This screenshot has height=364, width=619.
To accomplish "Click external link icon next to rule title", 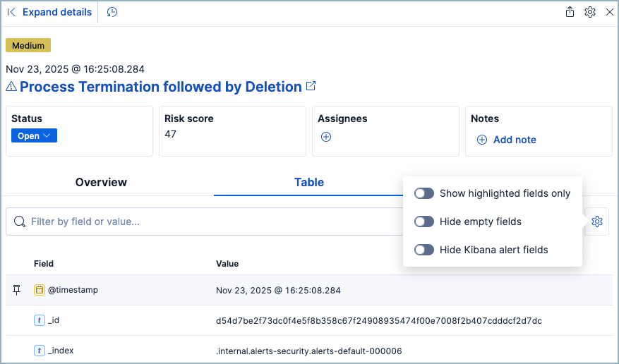I will 311,86.
